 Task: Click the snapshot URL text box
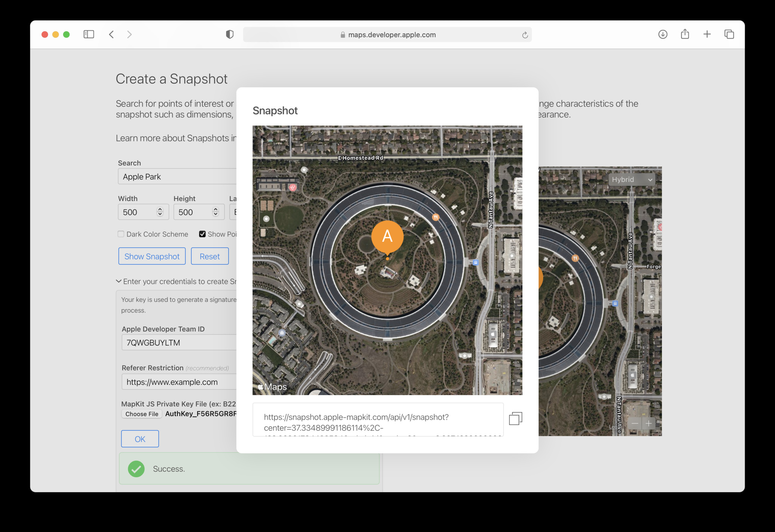378,420
